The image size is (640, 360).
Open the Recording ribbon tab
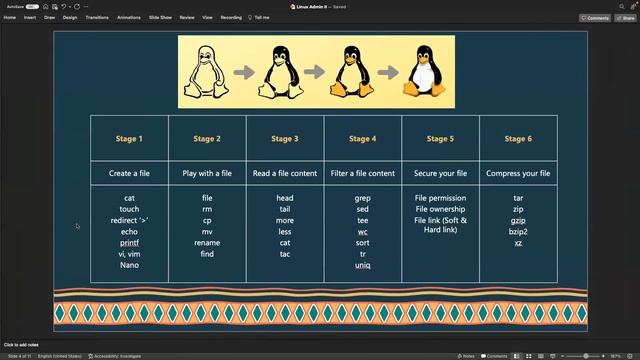pos(231,18)
